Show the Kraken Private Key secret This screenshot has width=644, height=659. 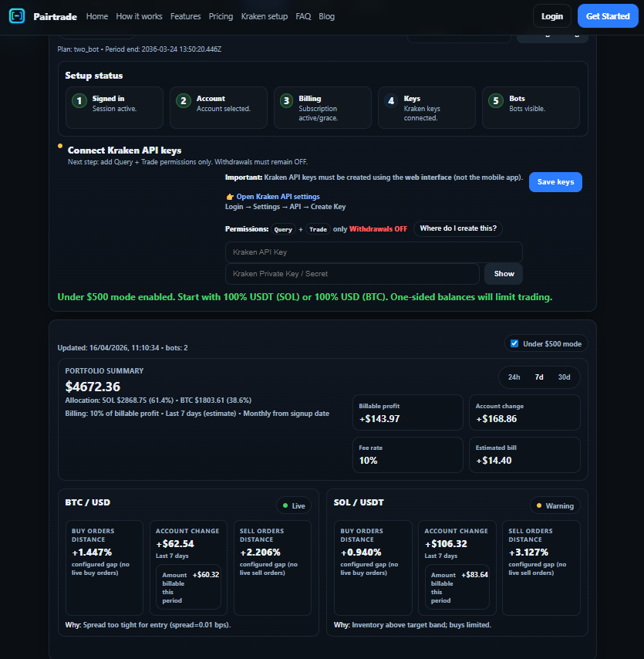(x=503, y=273)
